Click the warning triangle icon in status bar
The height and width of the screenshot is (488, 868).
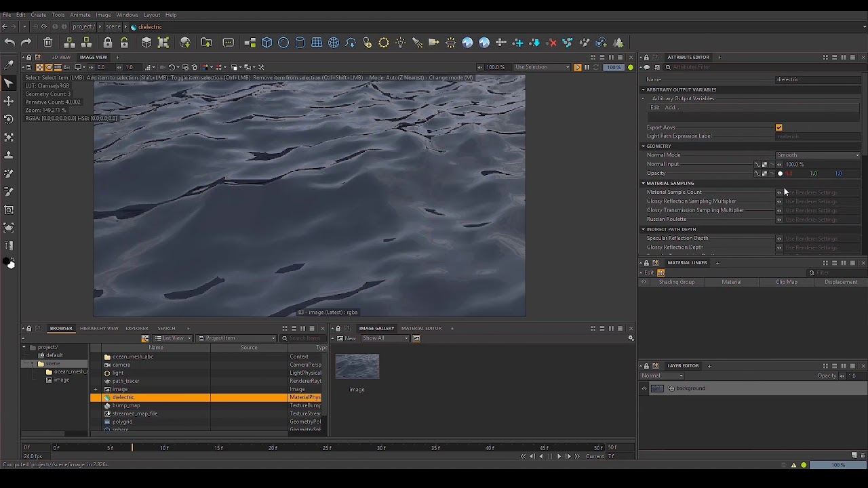pyautogui.click(x=794, y=465)
